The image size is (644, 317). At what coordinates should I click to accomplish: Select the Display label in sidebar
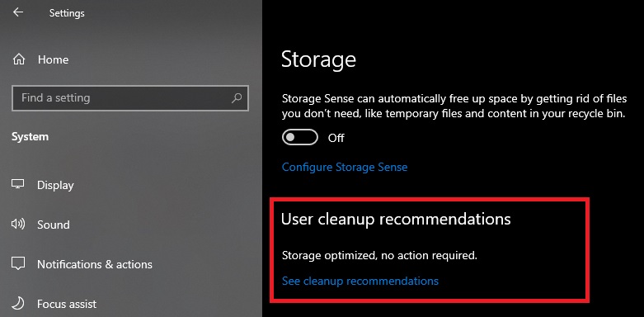[x=55, y=185]
